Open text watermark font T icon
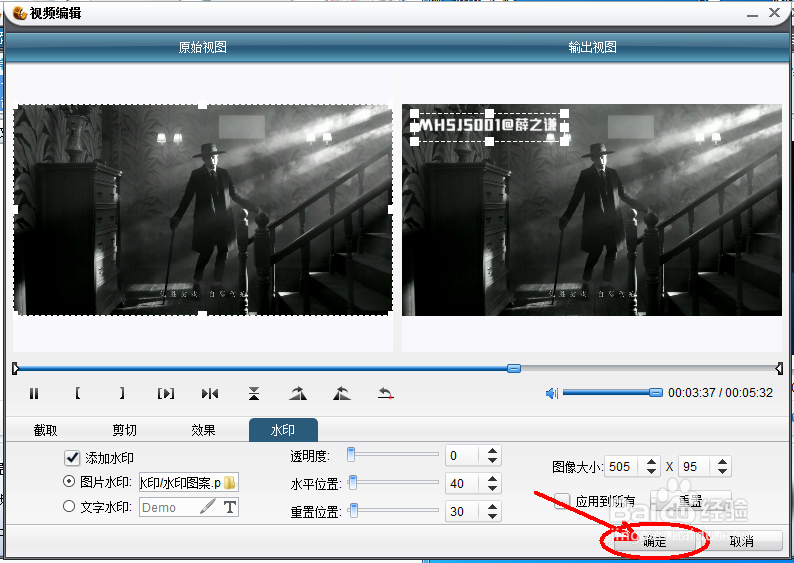Viewport: 794px width, 563px height. click(x=230, y=507)
